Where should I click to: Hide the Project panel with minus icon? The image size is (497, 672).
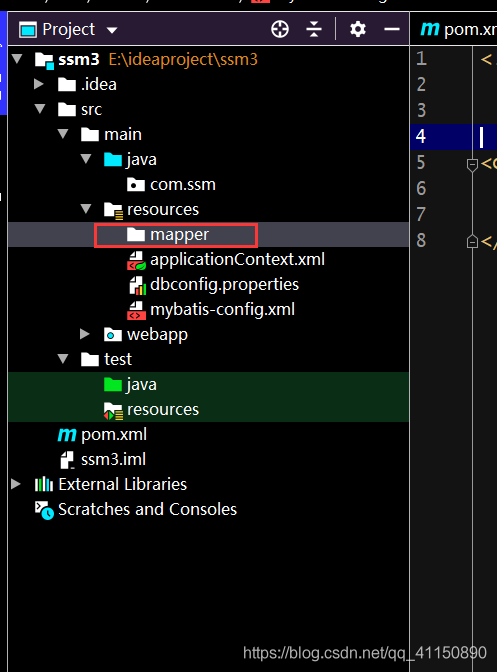point(392,29)
